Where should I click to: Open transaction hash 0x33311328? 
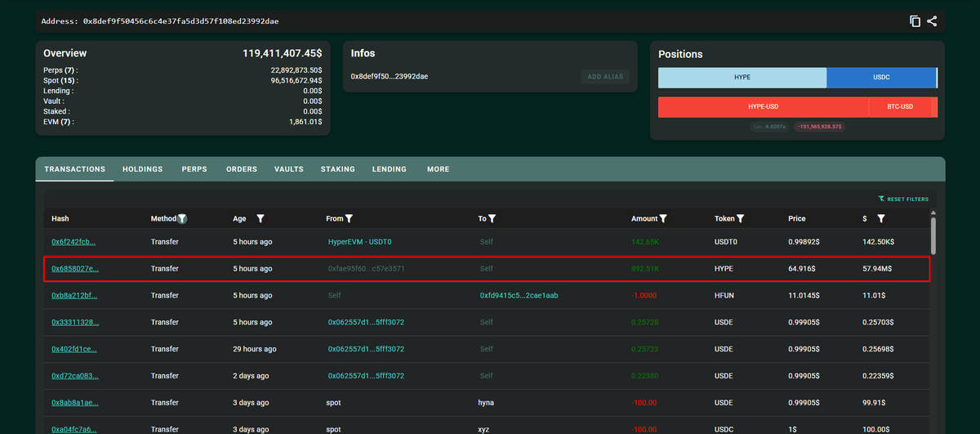point(75,322)
